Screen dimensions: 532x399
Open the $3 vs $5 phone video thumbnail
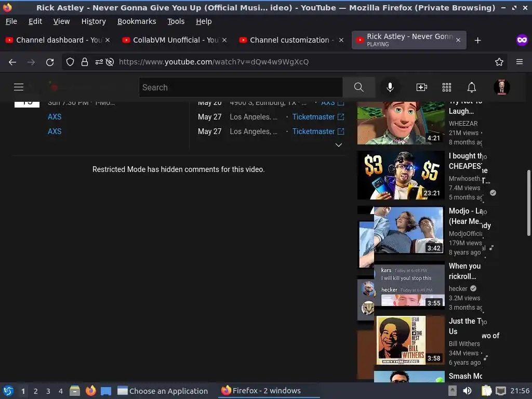tap(401, 175)
